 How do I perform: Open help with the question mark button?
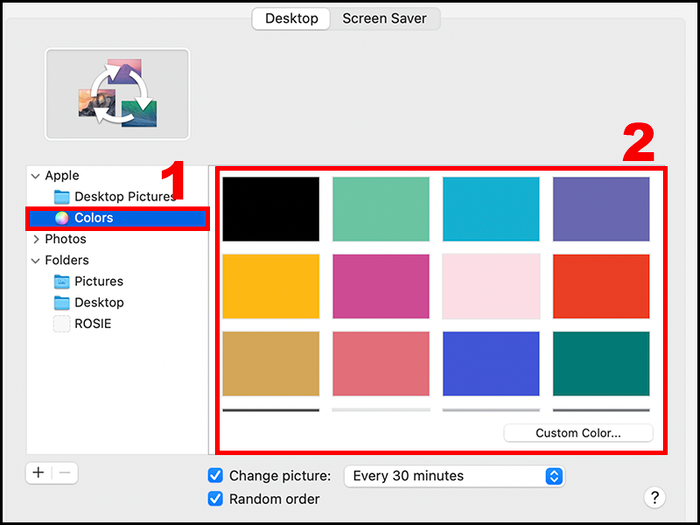(x=654, y=497)
